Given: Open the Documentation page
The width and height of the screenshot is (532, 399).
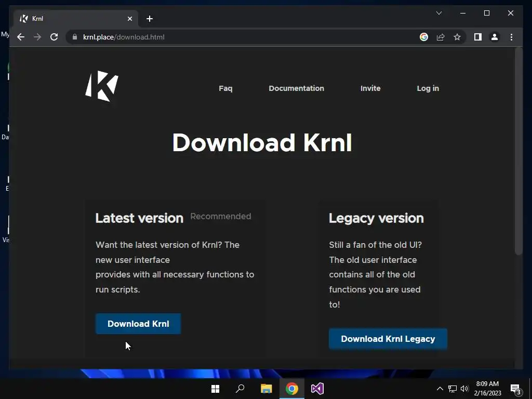Looking at the screenshot, I should (296, 88).
